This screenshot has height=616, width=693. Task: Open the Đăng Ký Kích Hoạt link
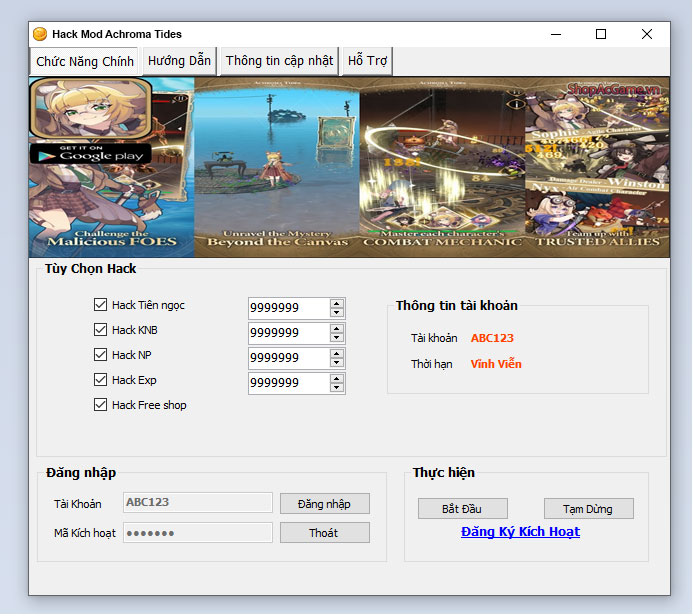[520, 532]
